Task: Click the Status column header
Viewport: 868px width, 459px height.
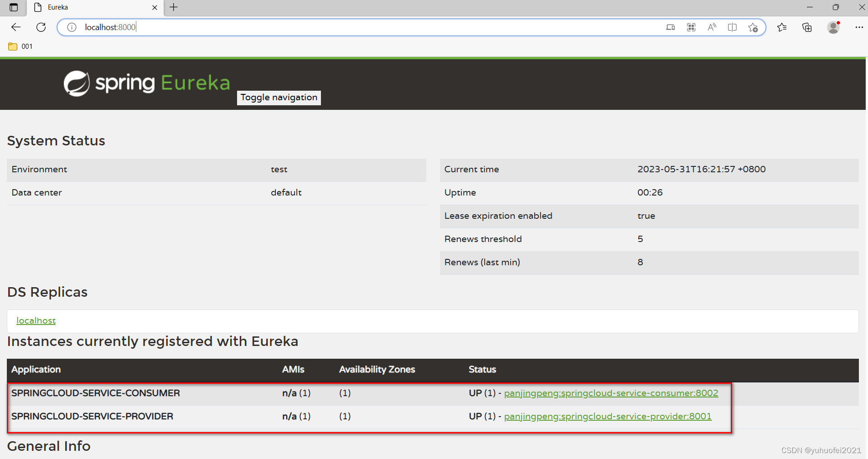Action: [482, 369]
